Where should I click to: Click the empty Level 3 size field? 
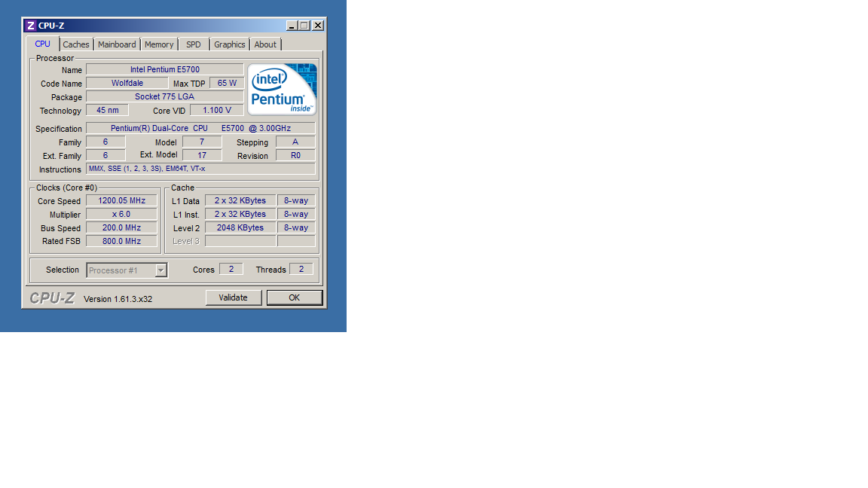coord(240,241)
